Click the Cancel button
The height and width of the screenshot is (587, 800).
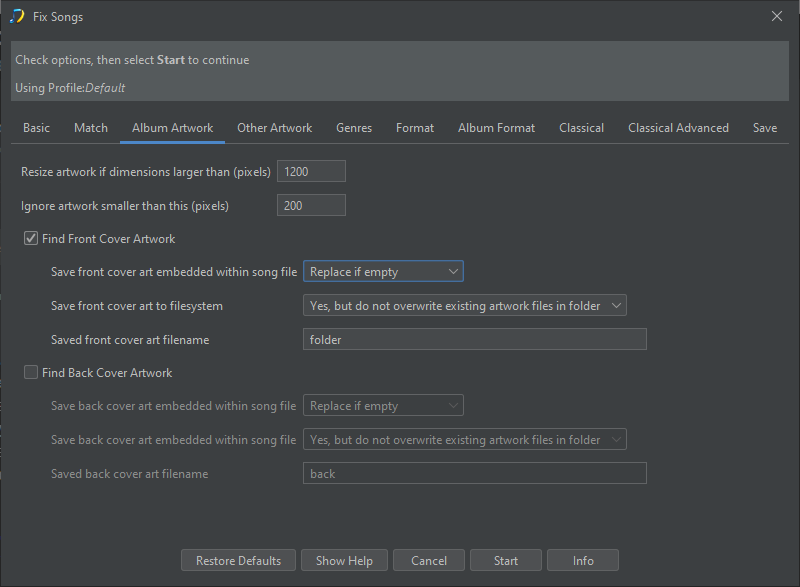coord(429,561)
